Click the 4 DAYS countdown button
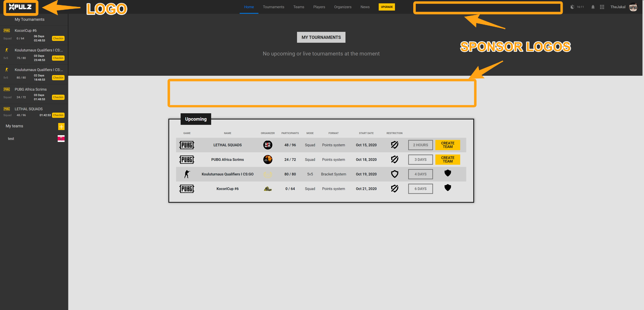 pos(420,174)
